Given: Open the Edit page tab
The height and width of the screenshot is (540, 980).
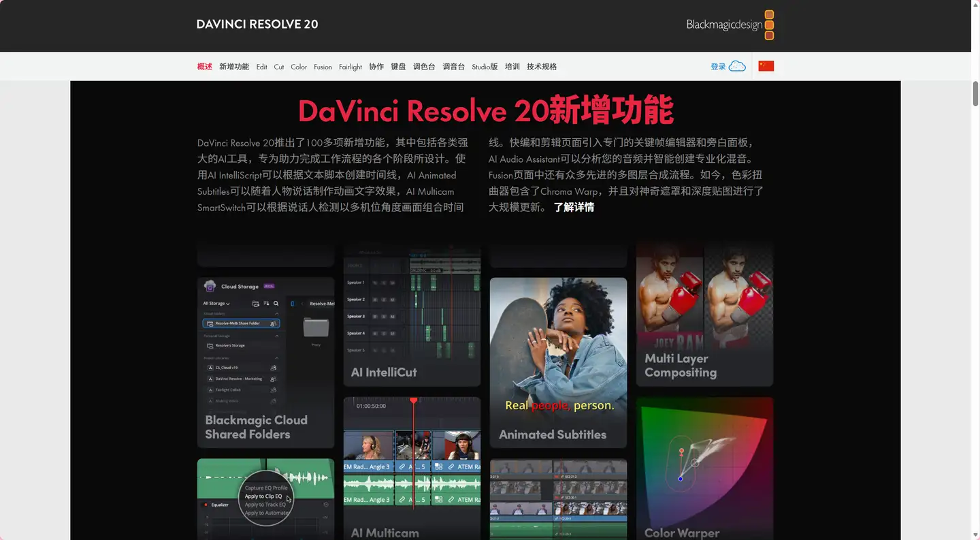Looking at the screenshot, I should click(261, 67).
